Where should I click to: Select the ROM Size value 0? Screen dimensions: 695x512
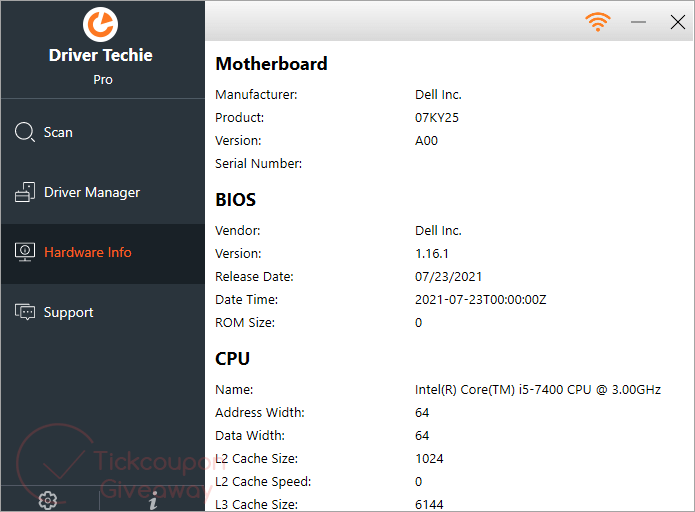point(418,323)
